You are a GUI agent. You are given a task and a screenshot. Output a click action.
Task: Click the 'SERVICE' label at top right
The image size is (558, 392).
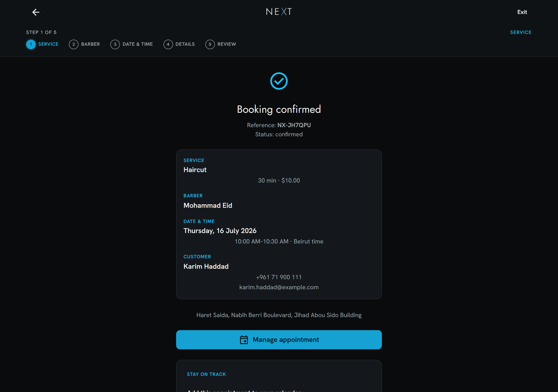coord(521,32)
